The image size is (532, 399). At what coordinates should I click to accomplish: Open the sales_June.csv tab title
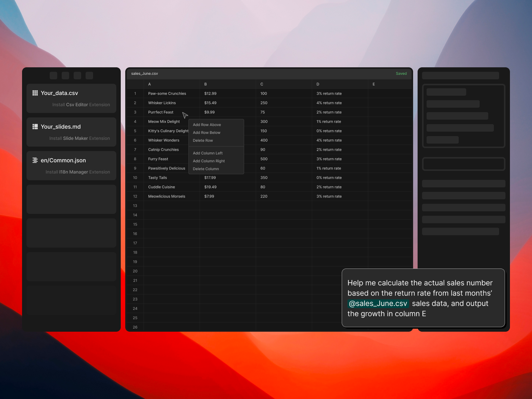pos(145,74)
